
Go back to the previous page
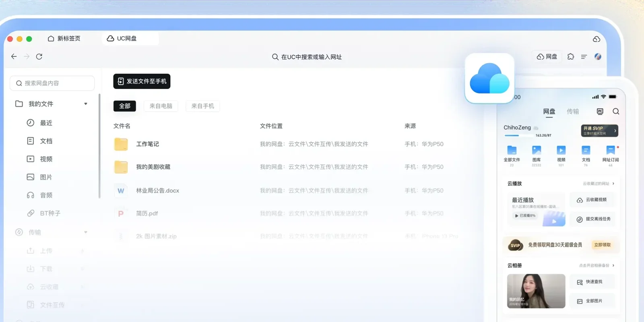[14, 56]
